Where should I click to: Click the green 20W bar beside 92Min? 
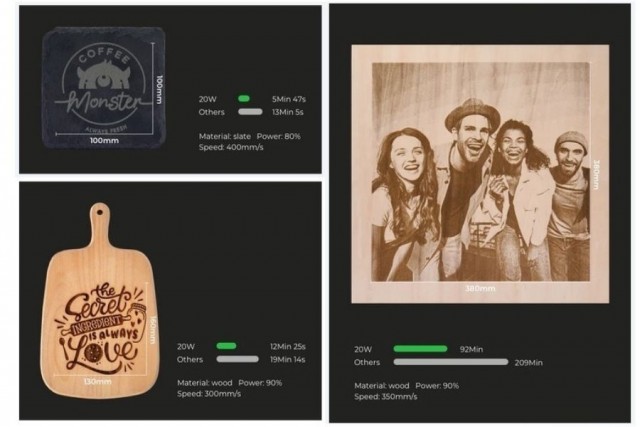420,349
